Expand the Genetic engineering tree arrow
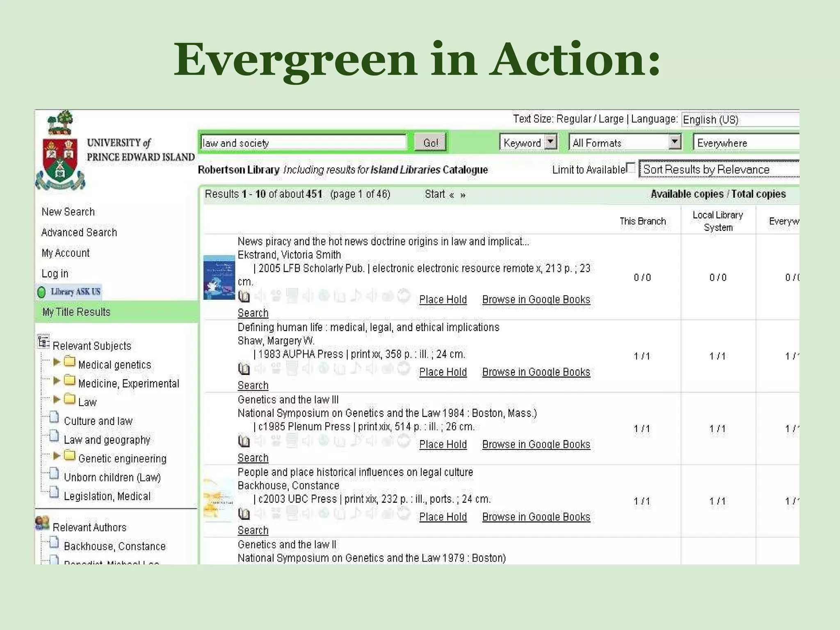Image resolution: width=840 pixels, height=630 pixels. click(x=57, y=456)
